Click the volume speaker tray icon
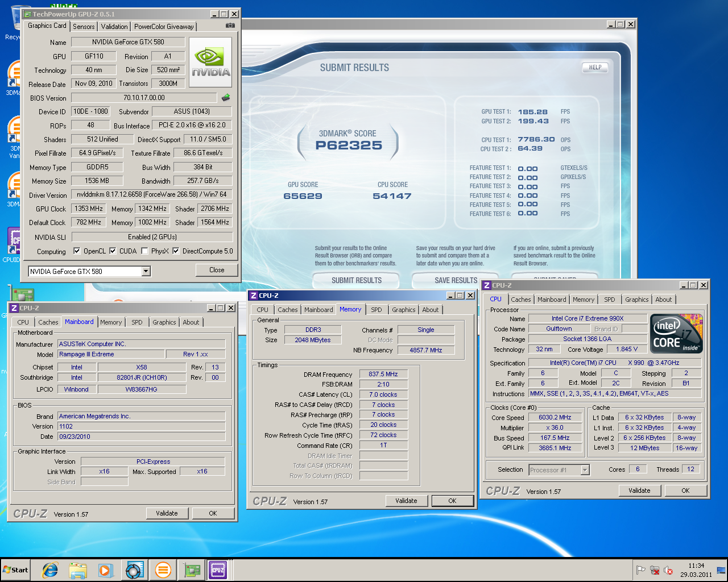The width and height of the screenshot is (728, 582). [669, 570]
